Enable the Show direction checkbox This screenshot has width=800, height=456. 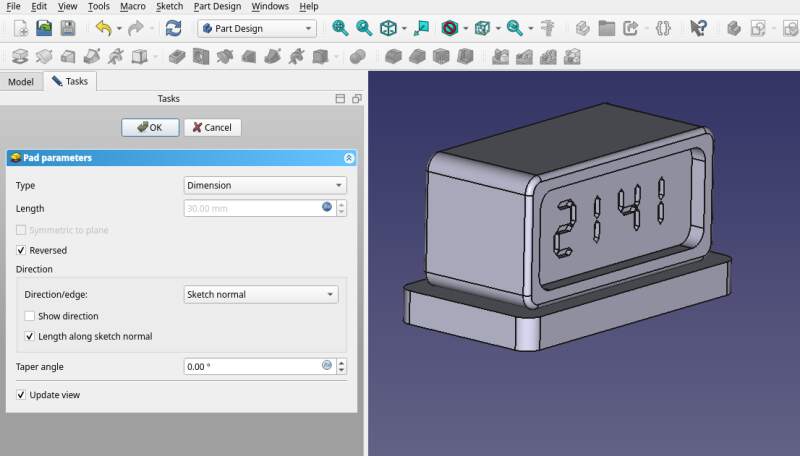(30, 316)
